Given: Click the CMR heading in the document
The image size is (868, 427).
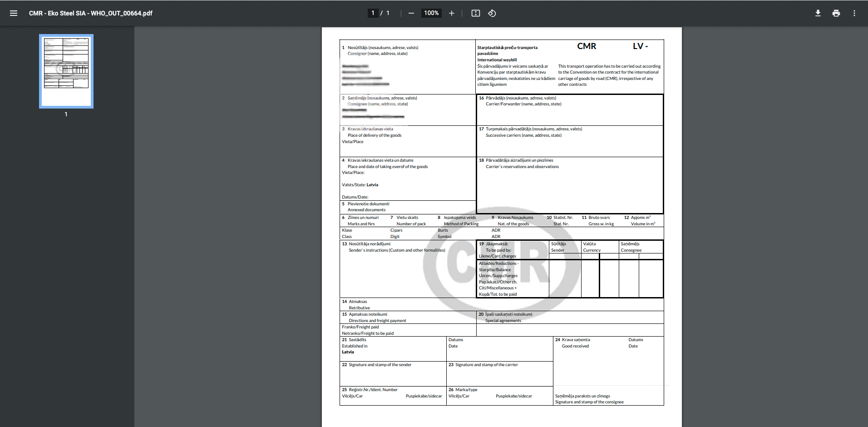Looking at the screenshot, I should click(587, 46).
